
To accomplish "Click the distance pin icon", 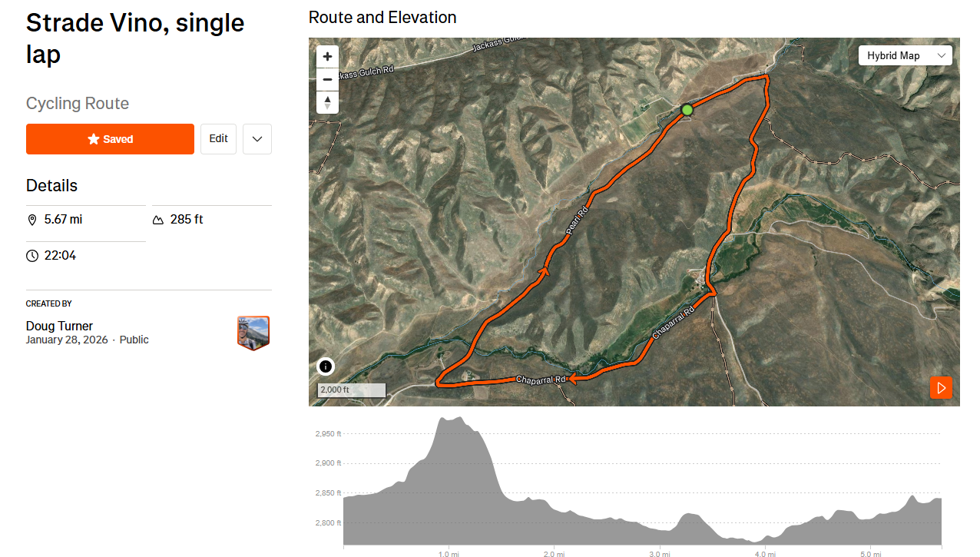I will coord(32,220).
